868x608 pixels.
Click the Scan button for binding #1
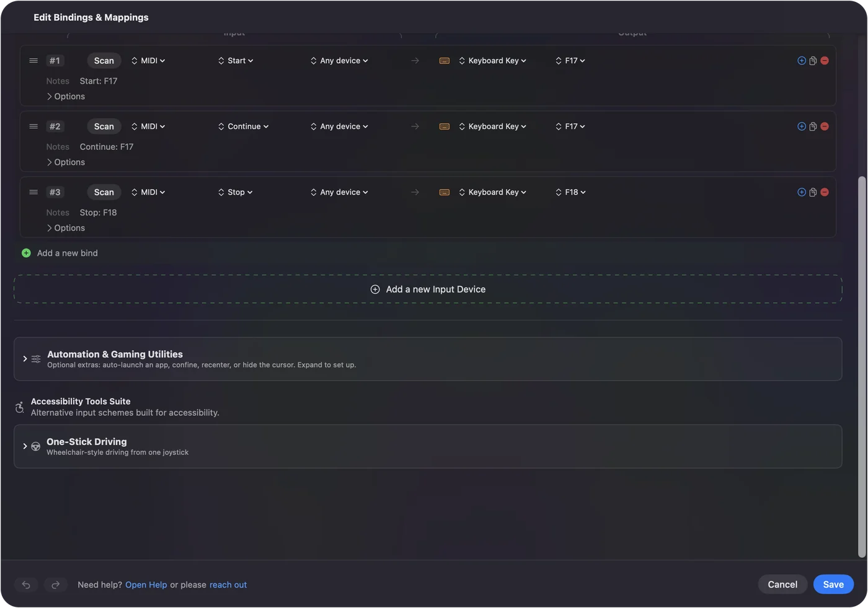[104, 61]
